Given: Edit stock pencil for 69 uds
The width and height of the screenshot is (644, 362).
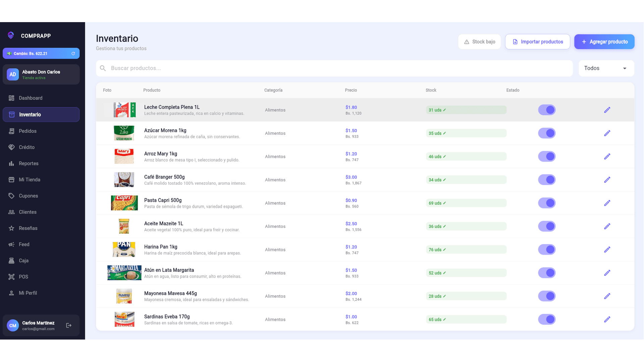Looking at the screenshot, I should point(444,203).
